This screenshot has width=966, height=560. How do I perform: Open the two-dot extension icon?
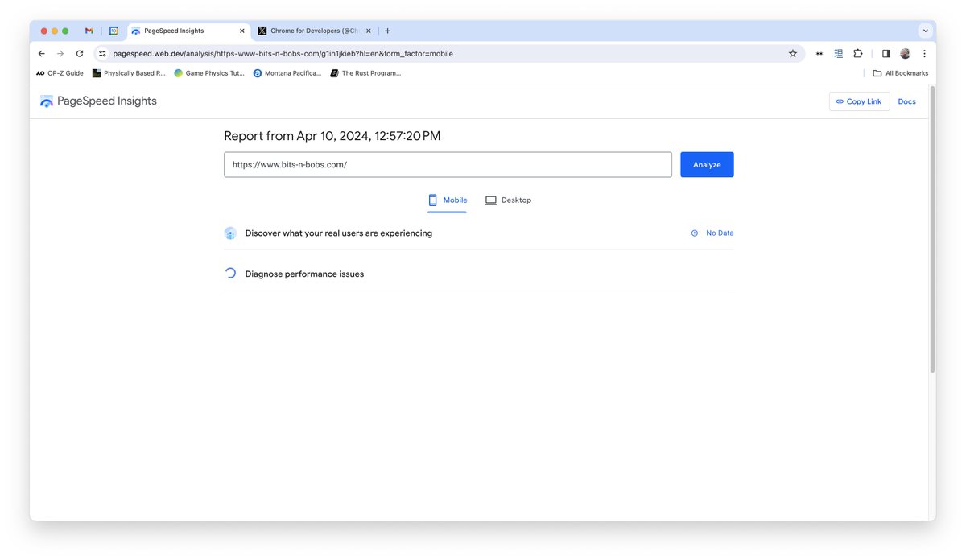819,54
